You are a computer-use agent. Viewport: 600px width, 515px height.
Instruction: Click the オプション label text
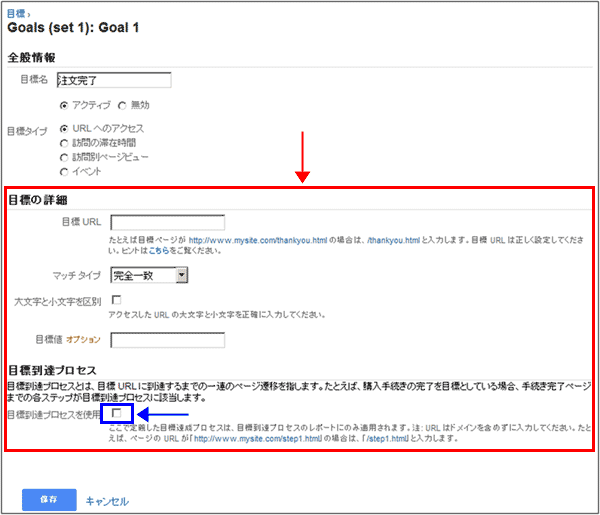(x=83, y=339)
